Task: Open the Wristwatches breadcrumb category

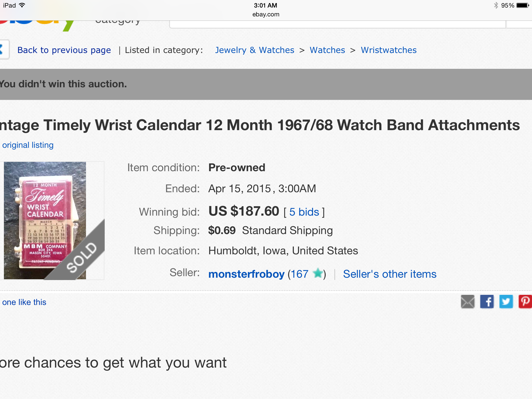Action: (389, 50)
